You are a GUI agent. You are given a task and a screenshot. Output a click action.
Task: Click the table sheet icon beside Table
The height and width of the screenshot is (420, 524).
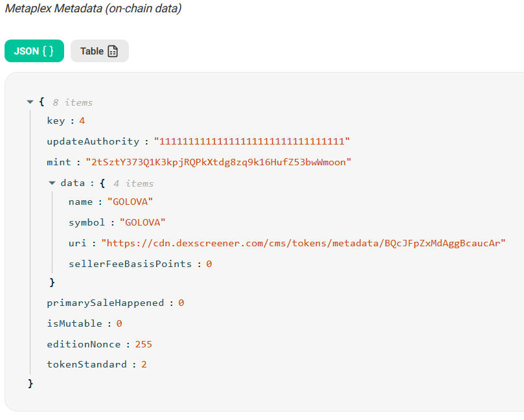tap(113, 51)
